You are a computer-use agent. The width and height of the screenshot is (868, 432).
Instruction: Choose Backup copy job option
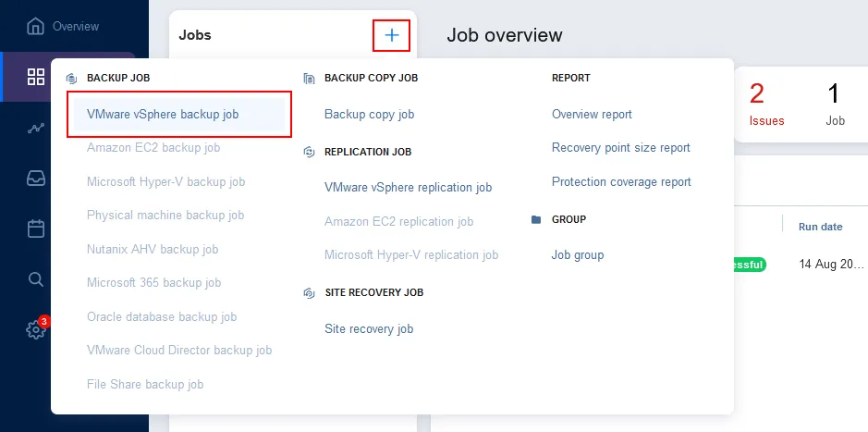pyautogui.click(x=369, y=115)
